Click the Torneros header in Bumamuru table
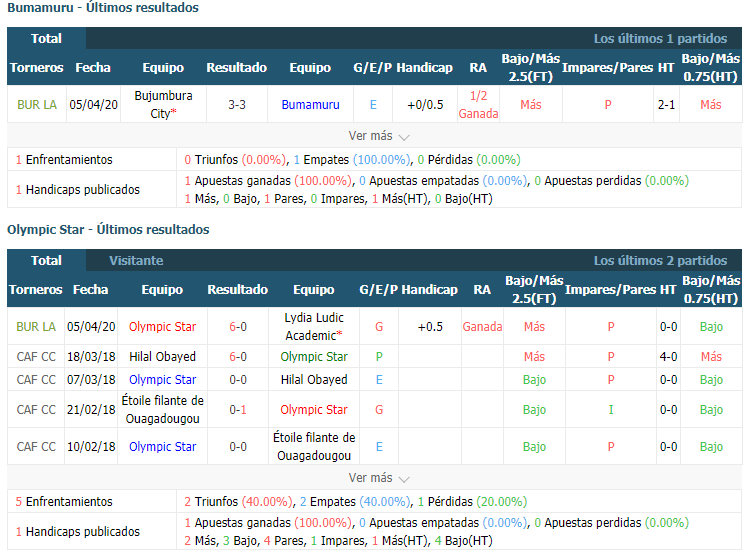Screen dimensions: 748x553 click(x=36, y=68)
